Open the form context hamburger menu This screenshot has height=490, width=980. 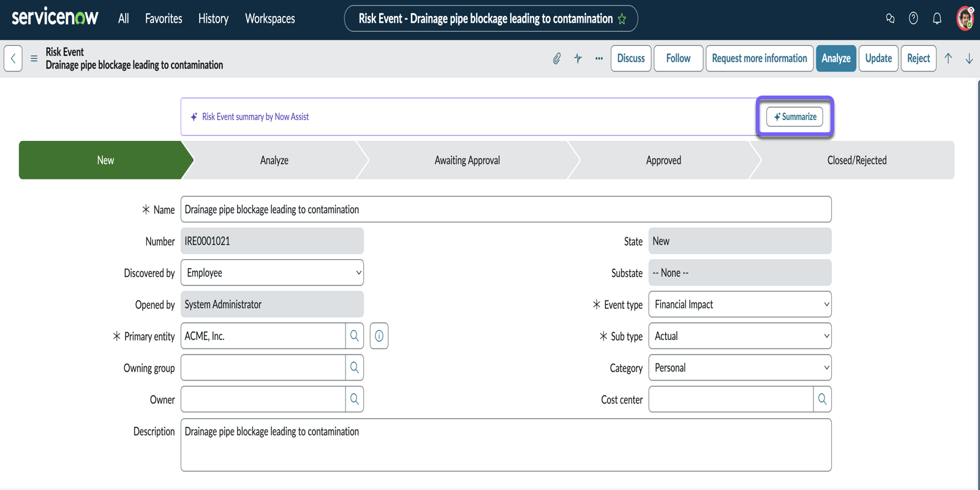[34, 58]
